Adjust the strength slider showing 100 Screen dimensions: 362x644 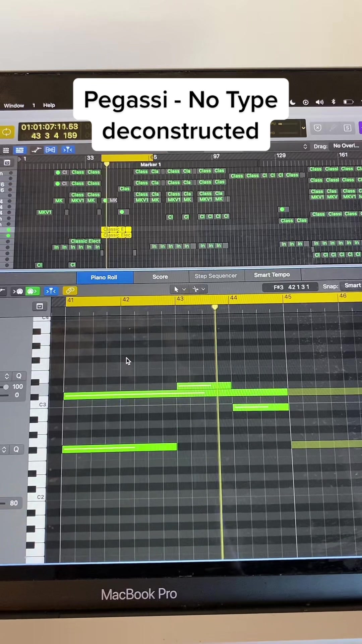6,387
